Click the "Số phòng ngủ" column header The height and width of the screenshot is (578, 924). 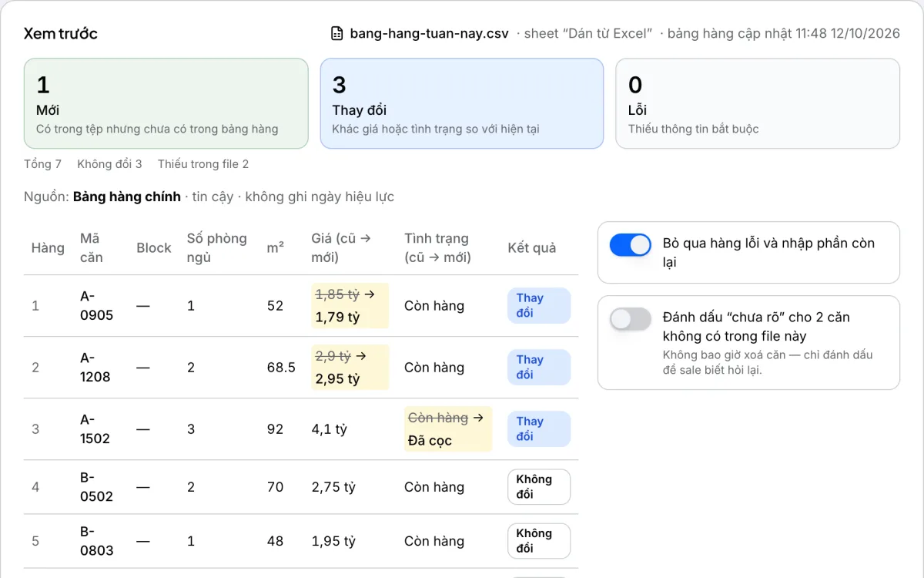pyautogui.click(x=217, y=247)
